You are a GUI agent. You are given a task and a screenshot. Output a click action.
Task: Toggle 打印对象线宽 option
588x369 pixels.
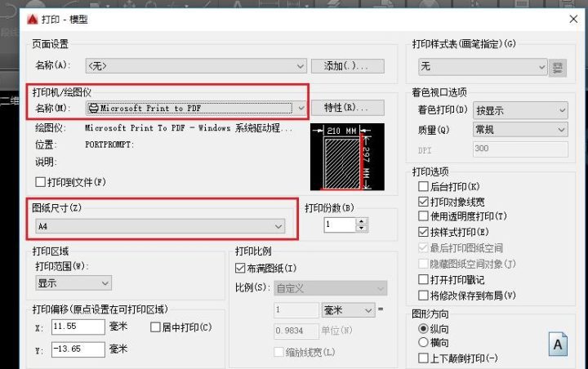423,202
